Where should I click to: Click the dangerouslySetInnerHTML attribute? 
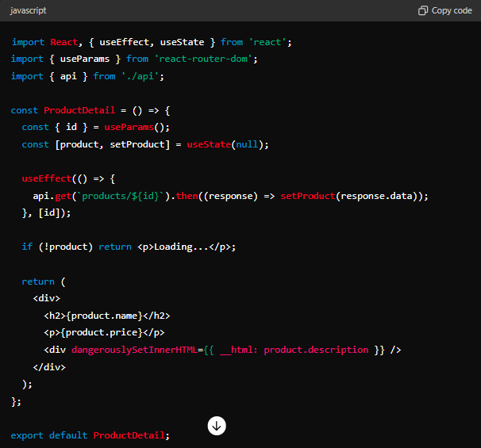click(137, 350)
